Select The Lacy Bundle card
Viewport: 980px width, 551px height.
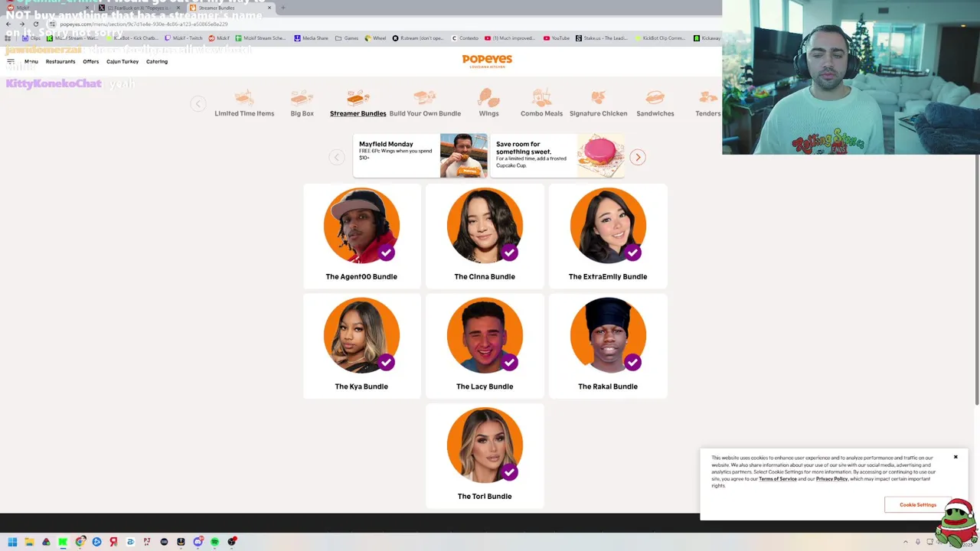[x=485, y=346]
